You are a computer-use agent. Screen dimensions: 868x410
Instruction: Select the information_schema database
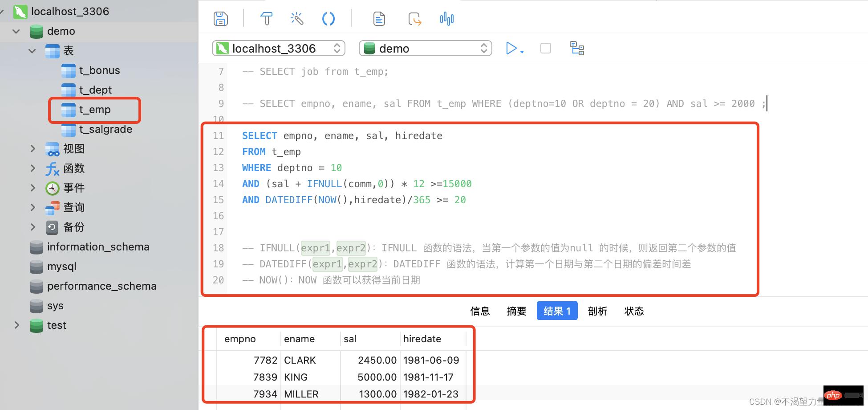coord(98,247)
